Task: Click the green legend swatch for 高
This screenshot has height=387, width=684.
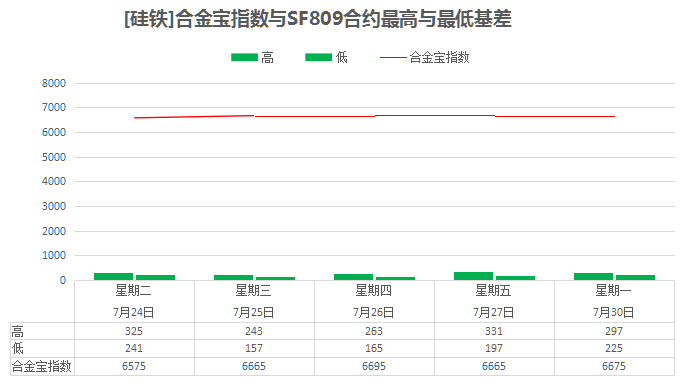Action: click(x=244, y=57)
